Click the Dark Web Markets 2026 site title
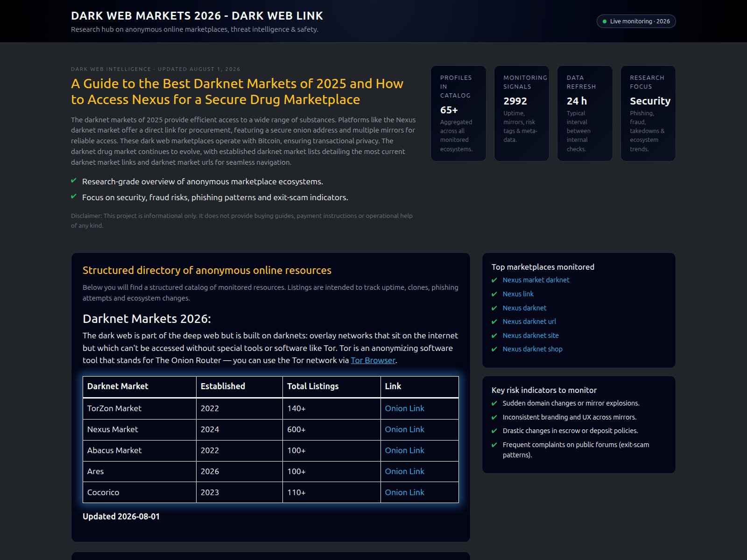Screen dimensions: 747x560 (197, 16)
